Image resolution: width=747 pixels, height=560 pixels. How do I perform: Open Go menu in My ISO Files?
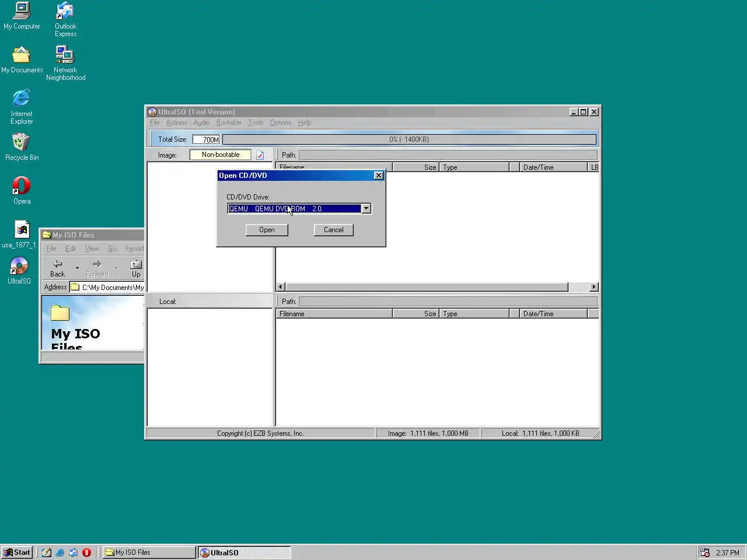pyautogui.click(x=112, y=249)
